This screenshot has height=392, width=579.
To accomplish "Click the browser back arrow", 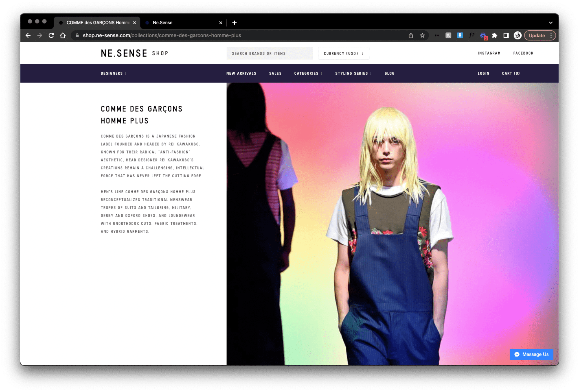I will click(28, 35).
